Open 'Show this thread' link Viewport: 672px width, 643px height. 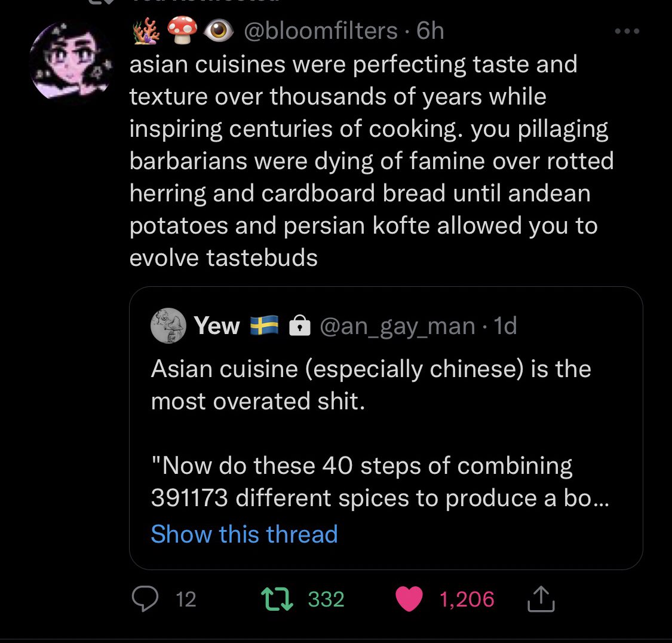coord(244,534)
